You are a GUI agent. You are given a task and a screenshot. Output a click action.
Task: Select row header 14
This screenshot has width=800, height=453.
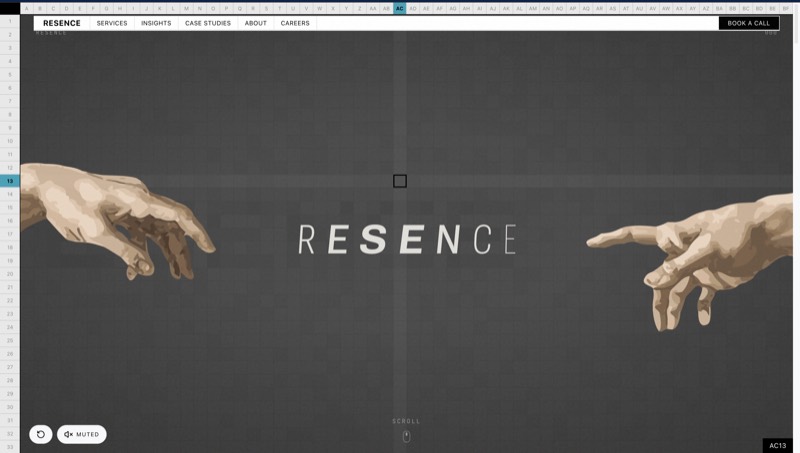tap(10, 194)
